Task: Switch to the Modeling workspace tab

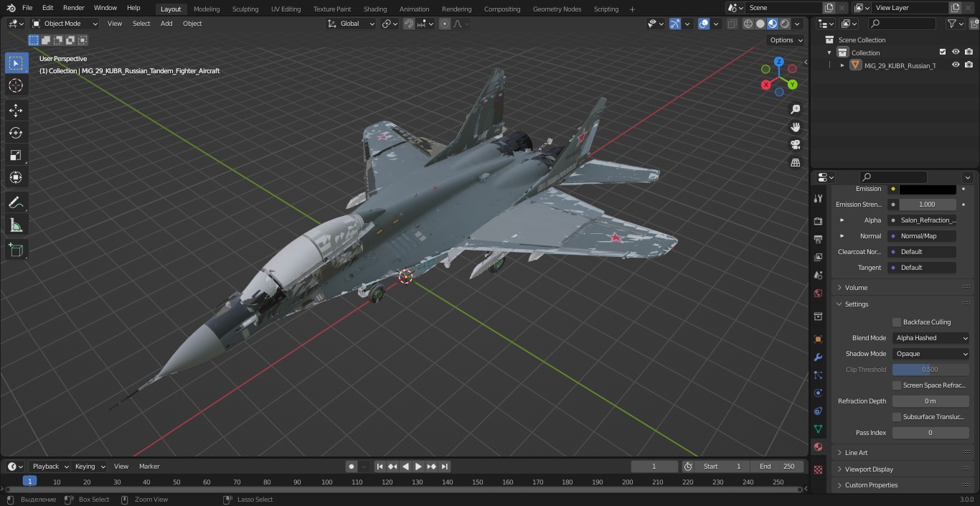Action: click(207, 9)
